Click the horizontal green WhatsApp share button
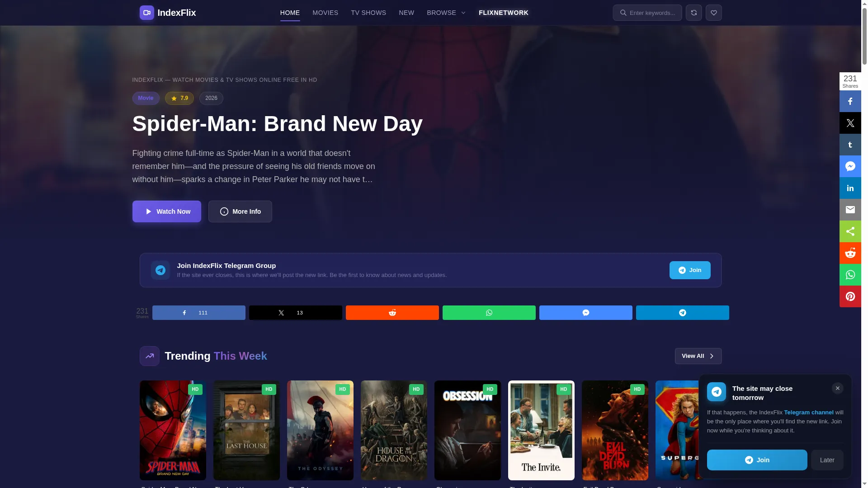Screen dimensions: 868x488 tap(489, 313)
